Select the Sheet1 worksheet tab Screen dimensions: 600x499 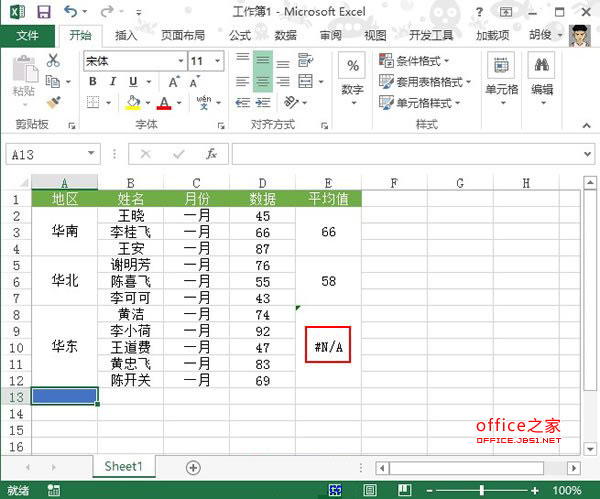pos(124,466)
